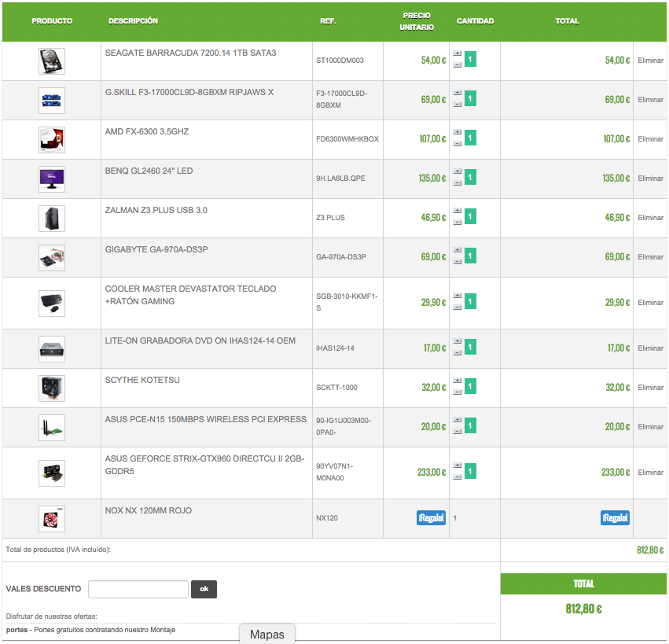Decrease ASUS PCE-N15 wireless card quantity
669x644 pixels.
tap(457, 431)
